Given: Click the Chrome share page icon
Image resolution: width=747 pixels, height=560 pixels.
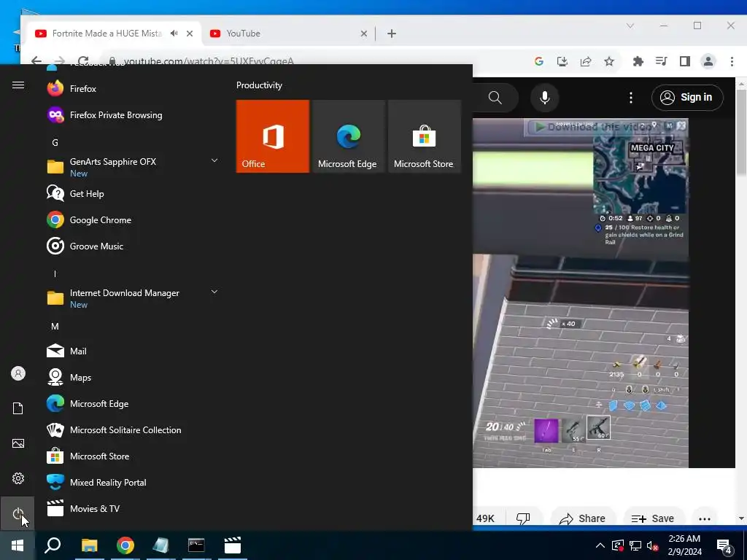Looking at the screenshot, I should [586, 61].
